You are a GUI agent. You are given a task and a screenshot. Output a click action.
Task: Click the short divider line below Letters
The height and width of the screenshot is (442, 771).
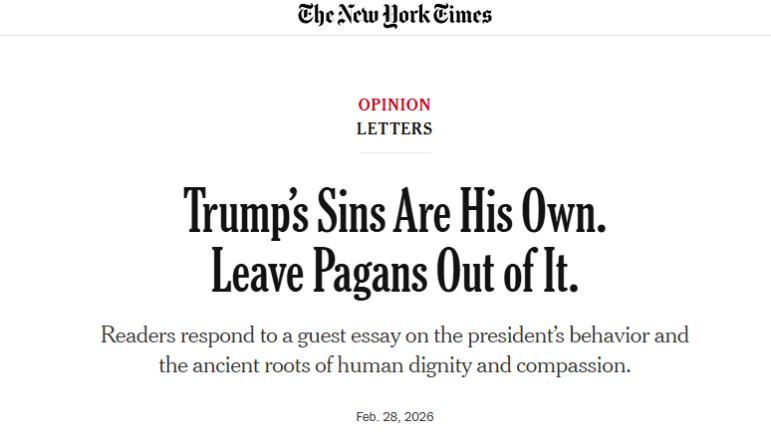pyautogui.click(x=395, y=153)
